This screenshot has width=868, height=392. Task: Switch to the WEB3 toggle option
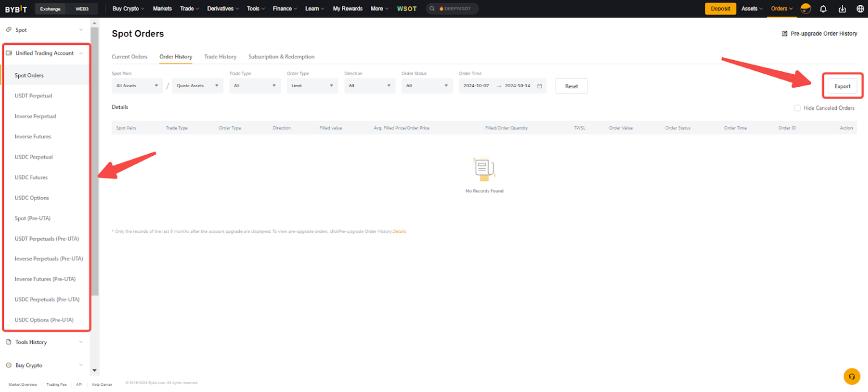[x=82, y=8]
